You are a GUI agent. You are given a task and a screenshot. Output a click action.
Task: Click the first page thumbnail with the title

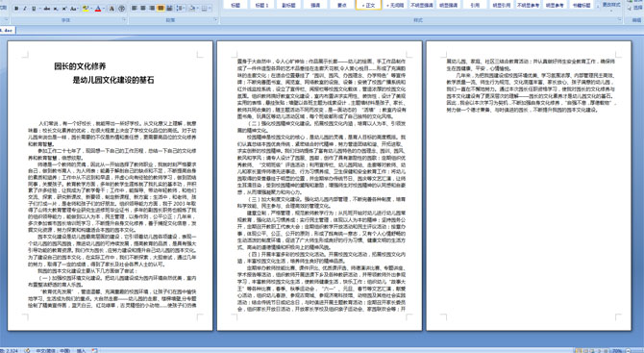coord(111,186)
